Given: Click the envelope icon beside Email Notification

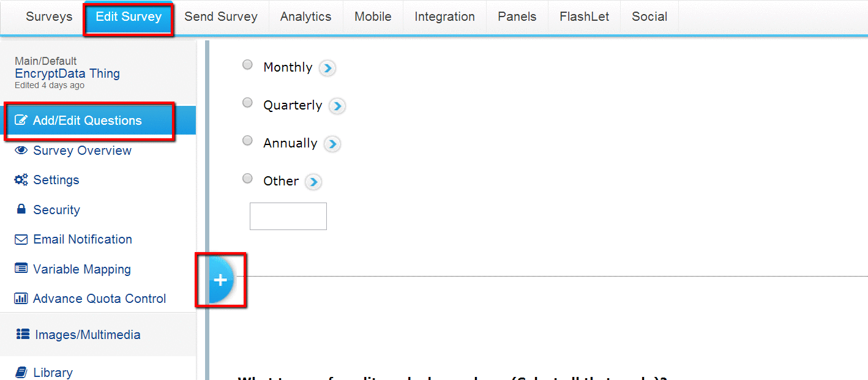Looking at the screenshot, I should (21, 239).
